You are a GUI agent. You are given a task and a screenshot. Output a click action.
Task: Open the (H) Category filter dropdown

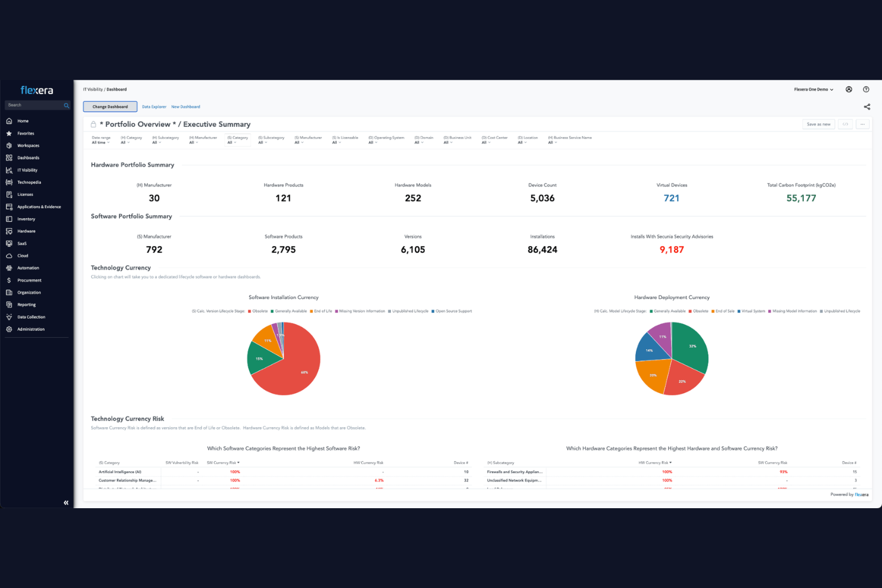pos(131,140)
